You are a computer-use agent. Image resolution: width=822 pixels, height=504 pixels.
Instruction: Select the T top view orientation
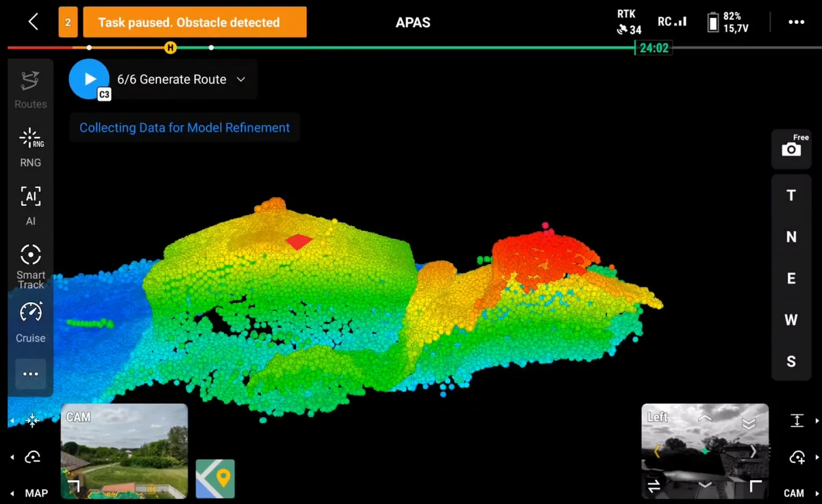(791, 196)
